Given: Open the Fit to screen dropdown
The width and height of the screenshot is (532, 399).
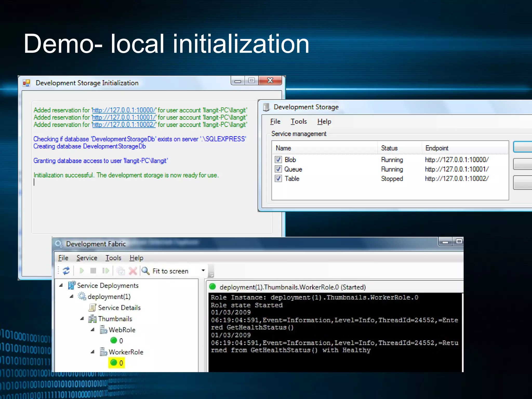Looking at the screenshot, I should click(x=203, y=271).
